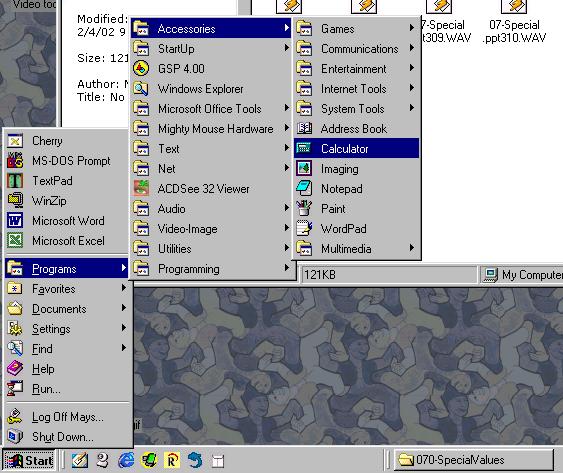Open Paint from the Accessories submenu

tap(356, 209)
